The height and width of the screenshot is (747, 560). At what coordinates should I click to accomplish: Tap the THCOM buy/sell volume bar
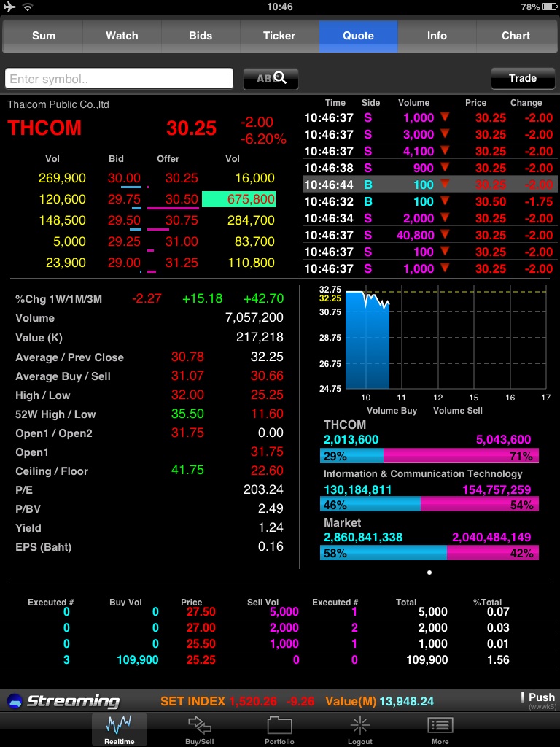click(x=429, y=456)
